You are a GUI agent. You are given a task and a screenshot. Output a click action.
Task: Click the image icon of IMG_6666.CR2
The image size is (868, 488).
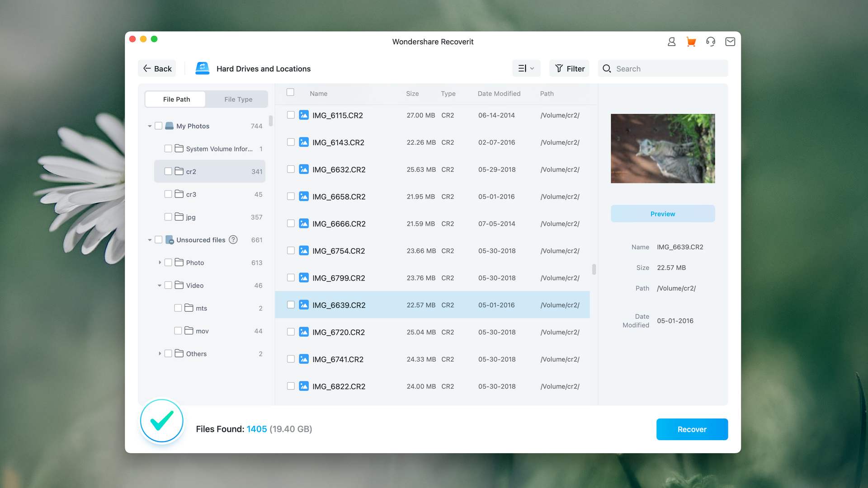(x=304, y=224)
